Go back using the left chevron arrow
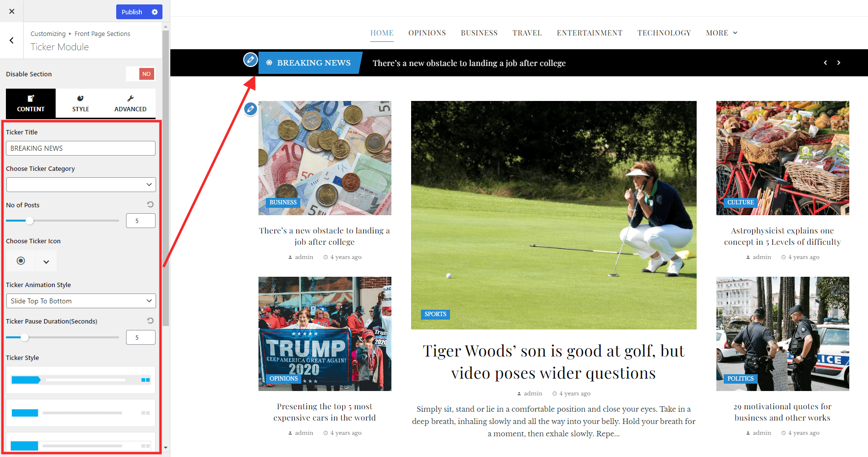Viewport: 868px width, 457px height. (12, 40)
